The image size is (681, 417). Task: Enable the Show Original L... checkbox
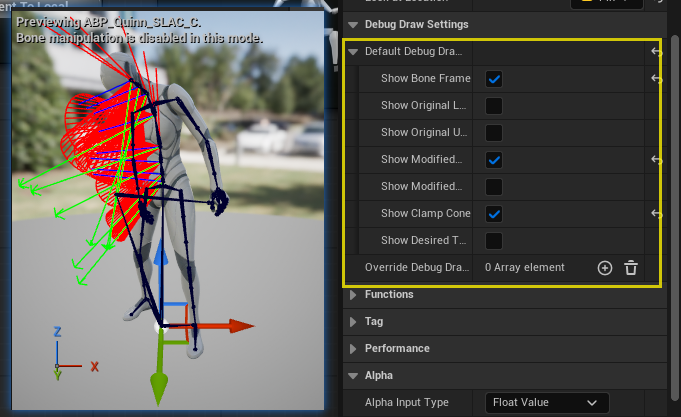[x=494, y=106]
